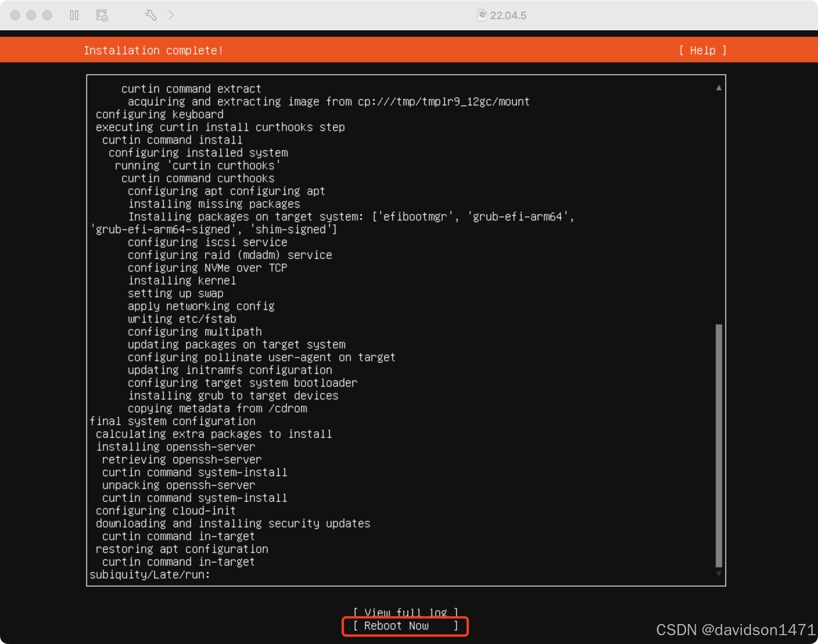Click the configuring keyboard log entry

point(159,114)
